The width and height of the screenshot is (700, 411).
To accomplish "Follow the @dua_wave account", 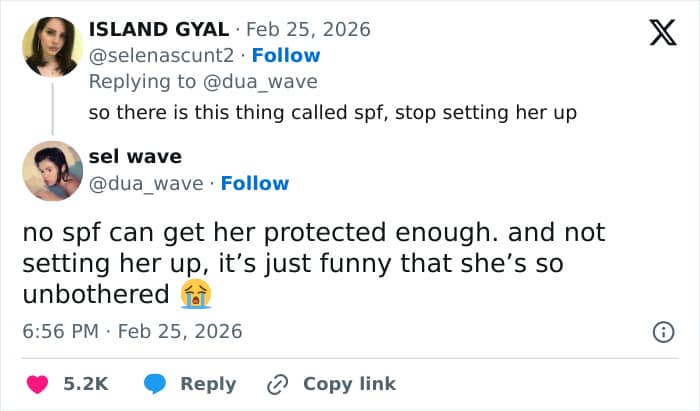I will point(254,183).
